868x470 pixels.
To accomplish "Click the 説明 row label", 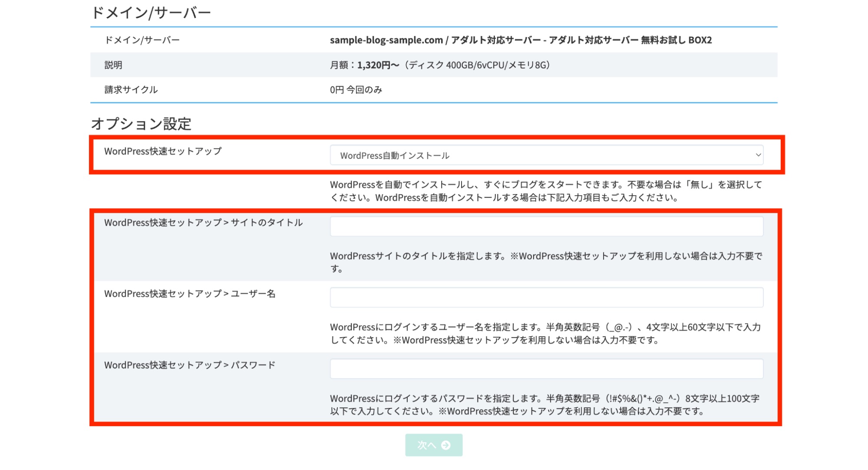I will pyautogui.click(x=113, y=65).
